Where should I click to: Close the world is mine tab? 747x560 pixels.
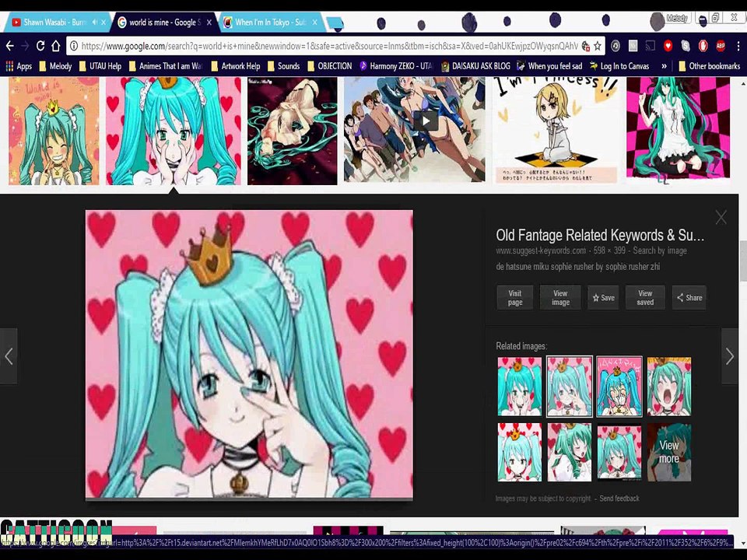click(x=209, y=23)
